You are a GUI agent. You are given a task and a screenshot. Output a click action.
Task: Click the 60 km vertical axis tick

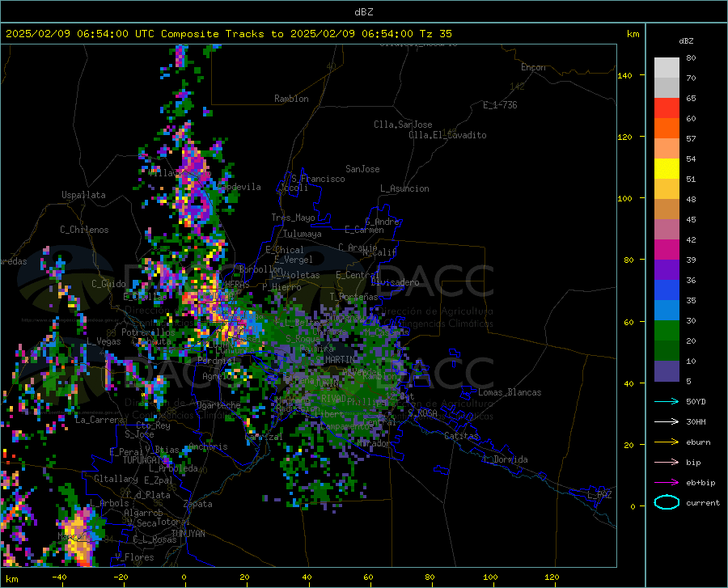pyautogui.click(x=629, y=322)
